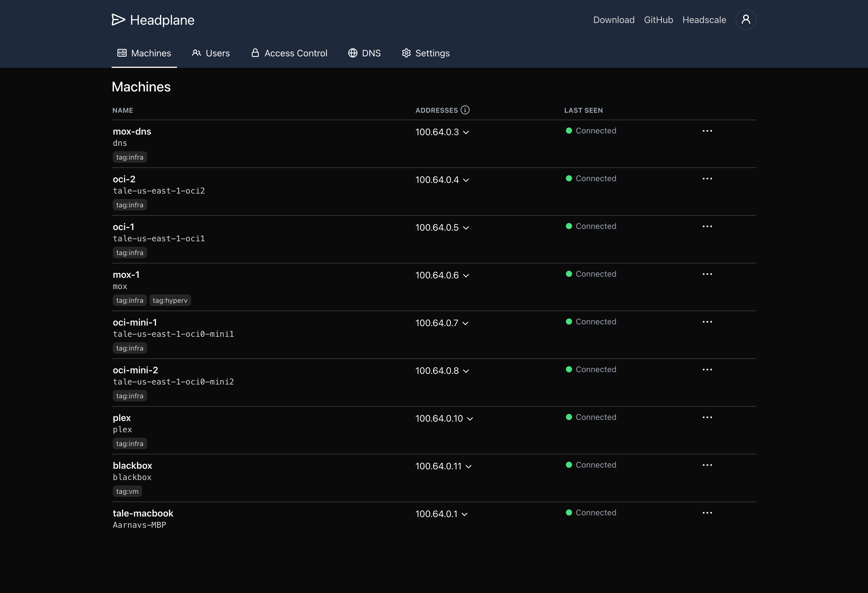Open the three-dot menu for oci-2

pos(707,179)
